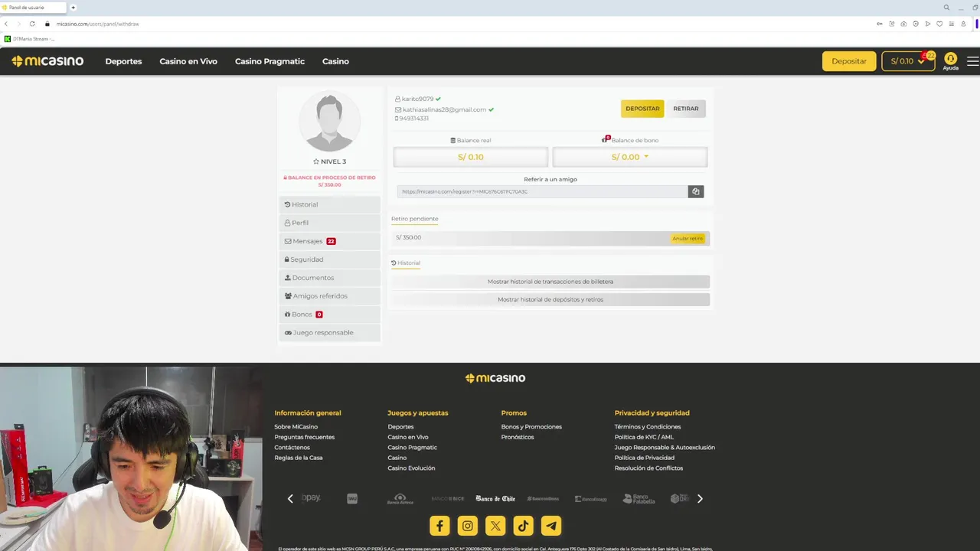
Task: Click the user avatar profile picture
Action: (x=329, y=121)
